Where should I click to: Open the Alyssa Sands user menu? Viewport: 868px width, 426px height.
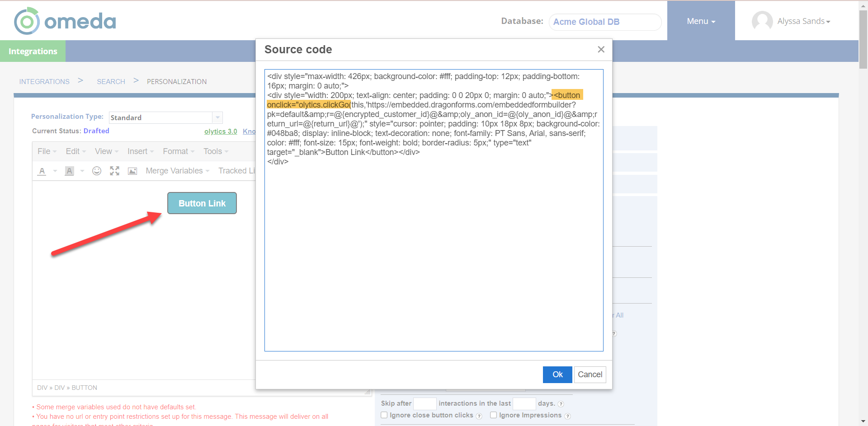click(803, 21)
